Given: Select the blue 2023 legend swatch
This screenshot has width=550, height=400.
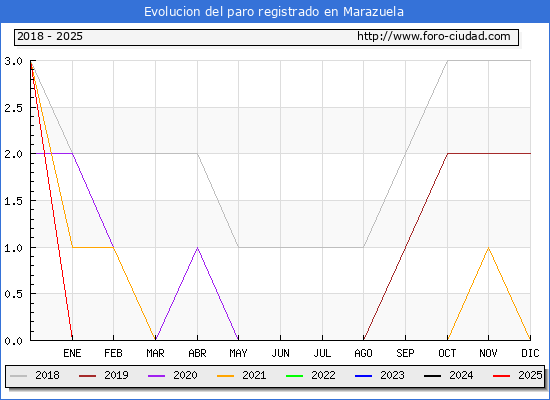Looking at the screenshot, I should coord(363,376).
